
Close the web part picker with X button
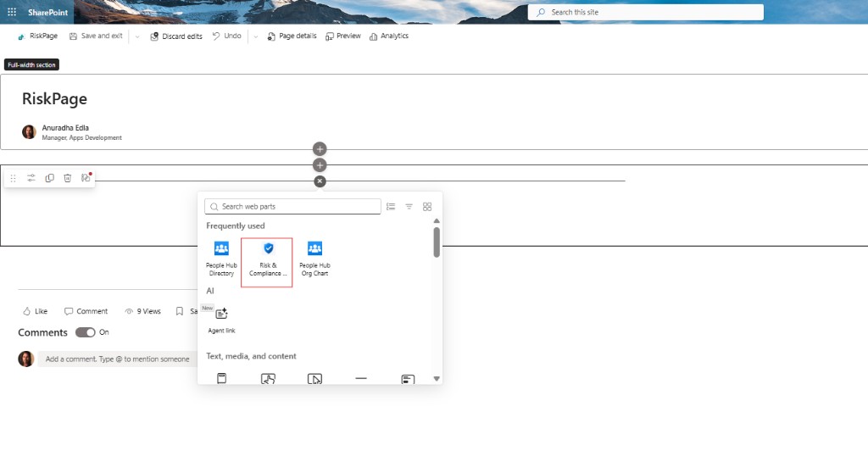(320, 181)
